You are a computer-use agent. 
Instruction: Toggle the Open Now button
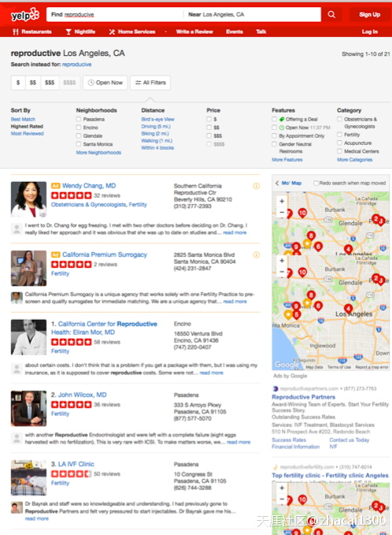pyautogui.click(x=105, y=83)
